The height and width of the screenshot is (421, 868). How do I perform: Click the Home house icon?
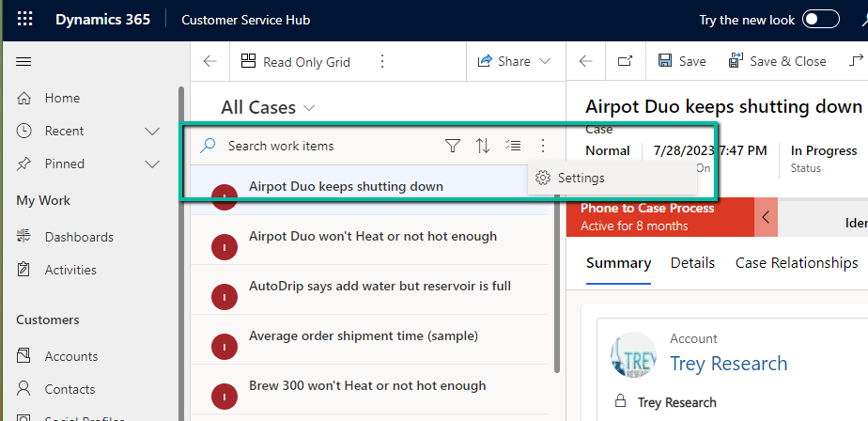pos(23,98)
